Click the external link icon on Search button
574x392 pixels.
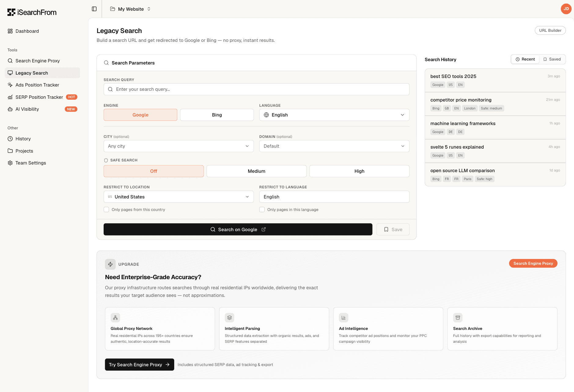pyautogui.click(x=263, y=229)
